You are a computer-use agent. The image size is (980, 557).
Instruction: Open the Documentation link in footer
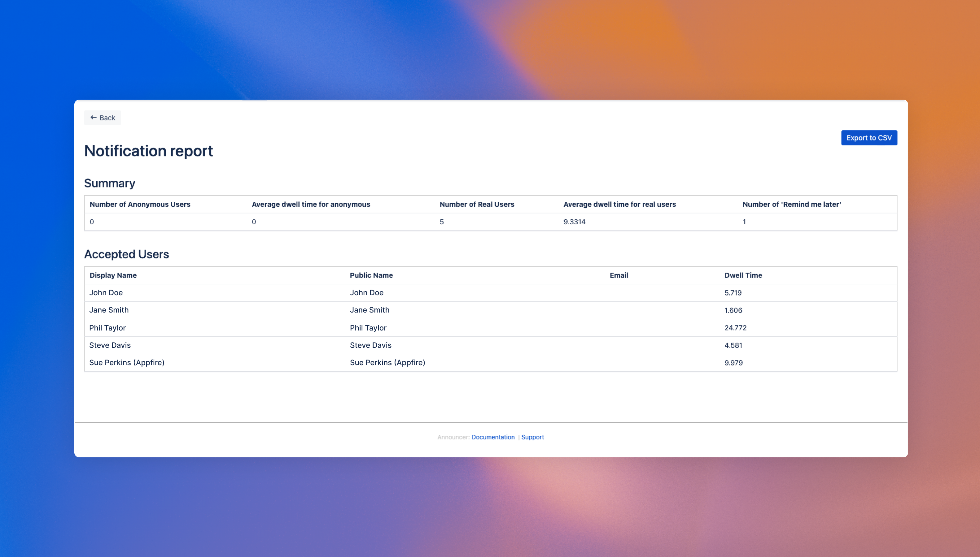point(493,437)
